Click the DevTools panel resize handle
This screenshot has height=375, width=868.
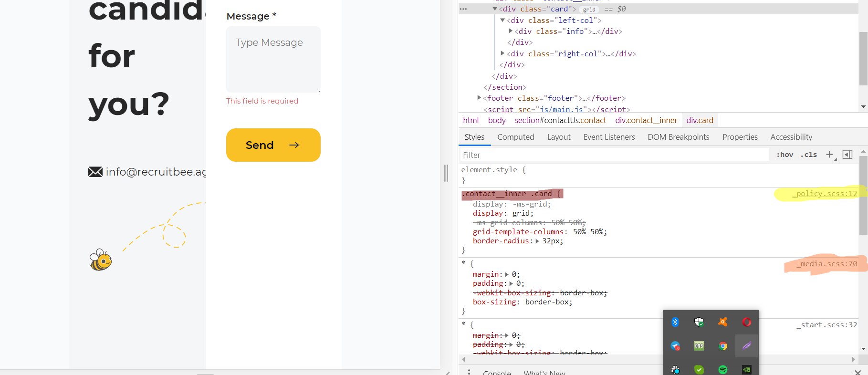tap(446, 173)
